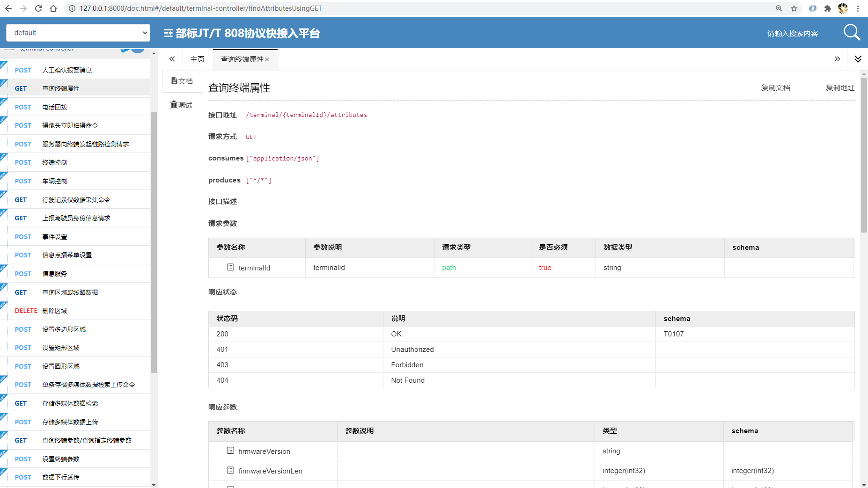Open the browser profile avatar
Screen dimensions: 868x488
tap(843, 8)
